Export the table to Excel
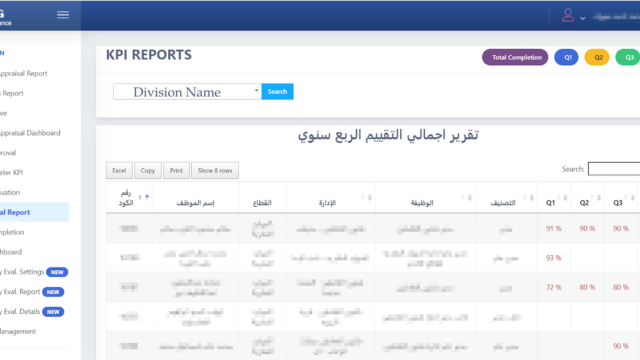This screenshot has width=640, height=360. (119, 171)
